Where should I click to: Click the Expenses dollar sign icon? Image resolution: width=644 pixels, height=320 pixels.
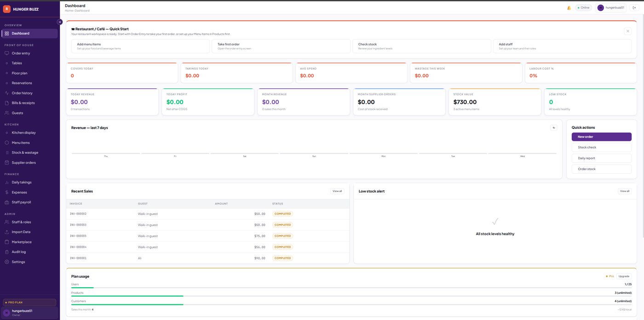click(x=7, y=192)
